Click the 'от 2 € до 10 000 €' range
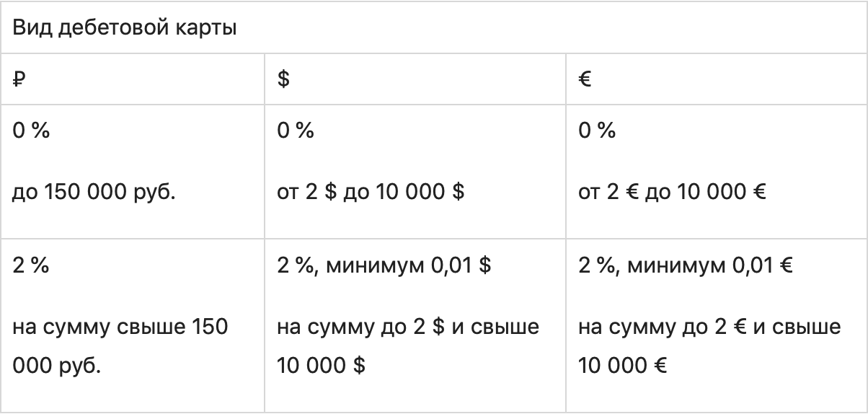 (672, 193)
